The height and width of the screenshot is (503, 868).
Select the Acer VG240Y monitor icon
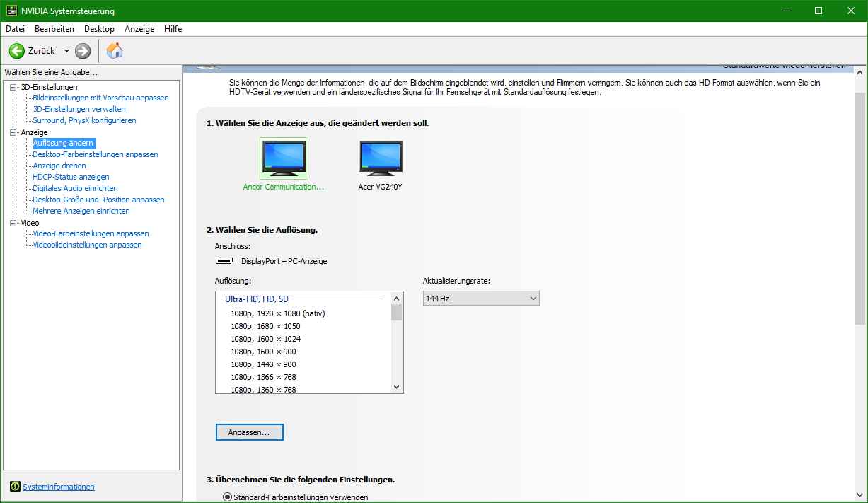pos(381,158)
